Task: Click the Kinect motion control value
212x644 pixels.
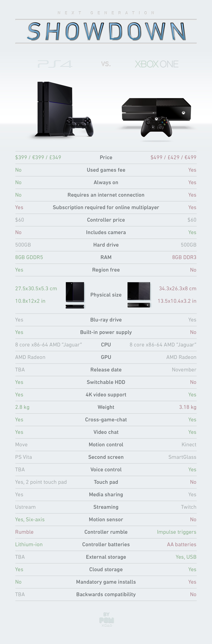Action: 189,445
